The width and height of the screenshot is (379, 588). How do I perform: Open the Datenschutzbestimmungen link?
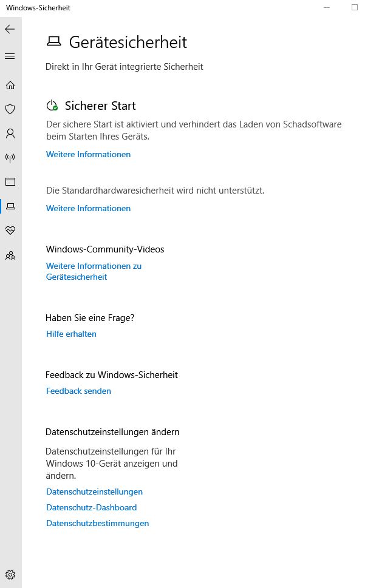coord(98,523)
